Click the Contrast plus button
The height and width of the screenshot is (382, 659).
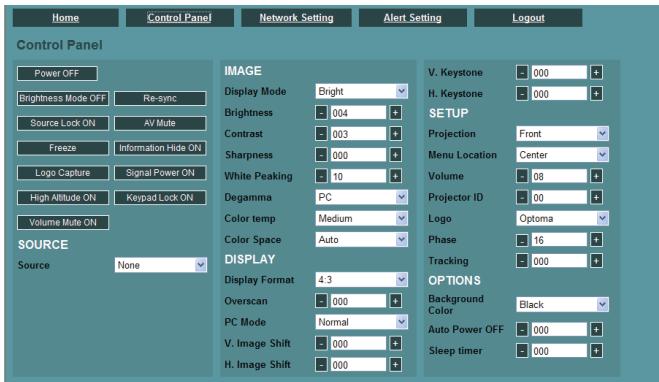click(395, 134)
